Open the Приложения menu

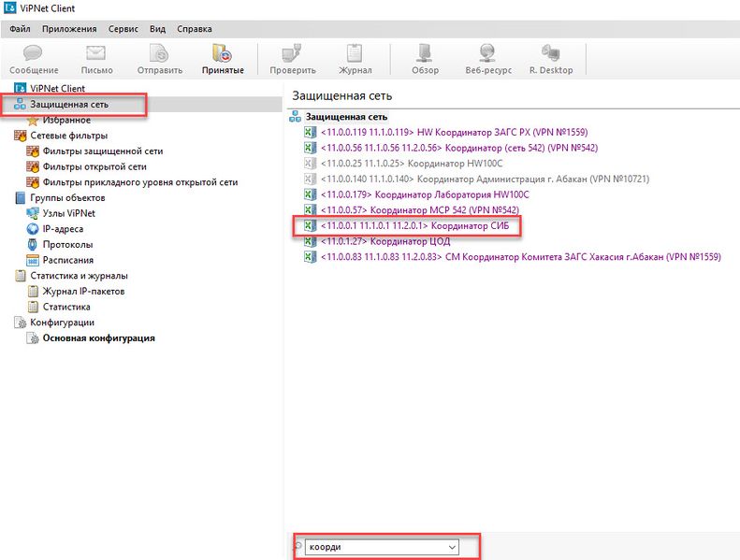pos(69,29)
